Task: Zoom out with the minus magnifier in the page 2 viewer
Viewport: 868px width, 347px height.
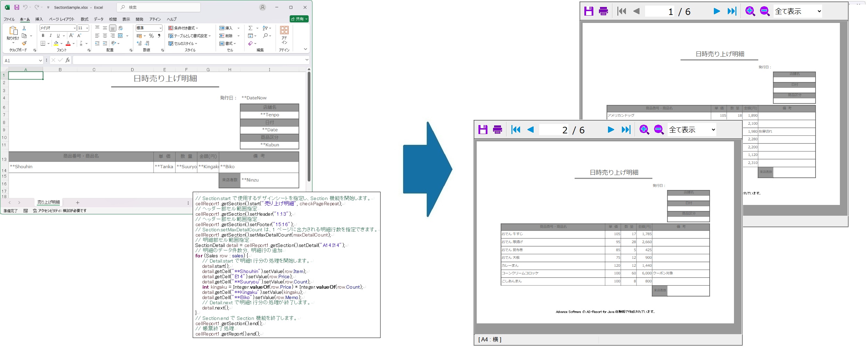Action: tap(659, 130)
